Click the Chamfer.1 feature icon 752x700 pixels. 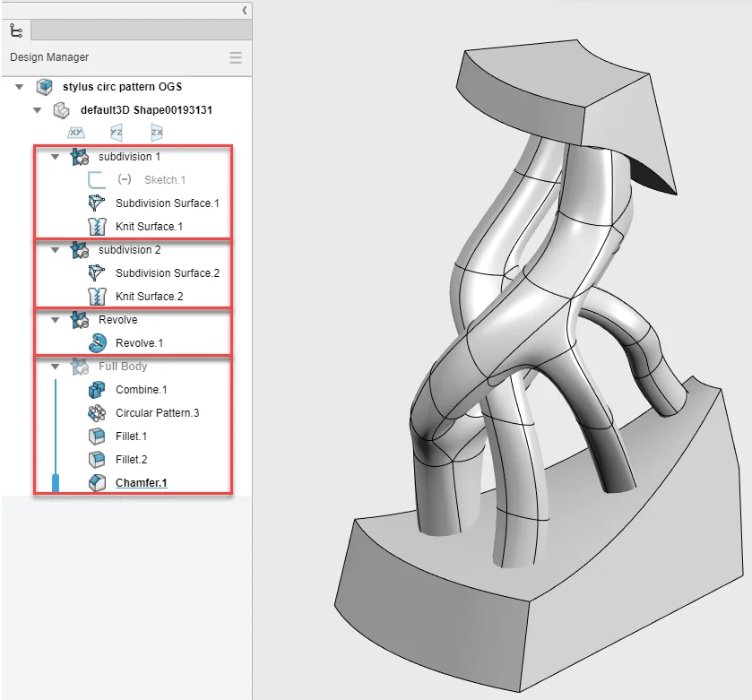(98, 483)
